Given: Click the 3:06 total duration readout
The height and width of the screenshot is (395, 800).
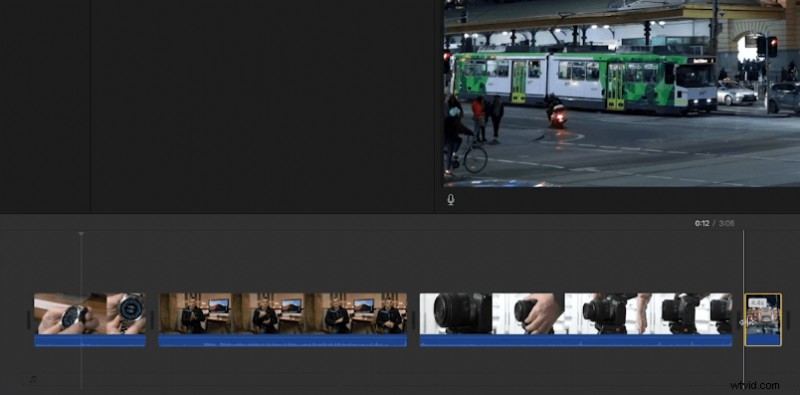Looking at the screenshot, I should pos(727,224).
